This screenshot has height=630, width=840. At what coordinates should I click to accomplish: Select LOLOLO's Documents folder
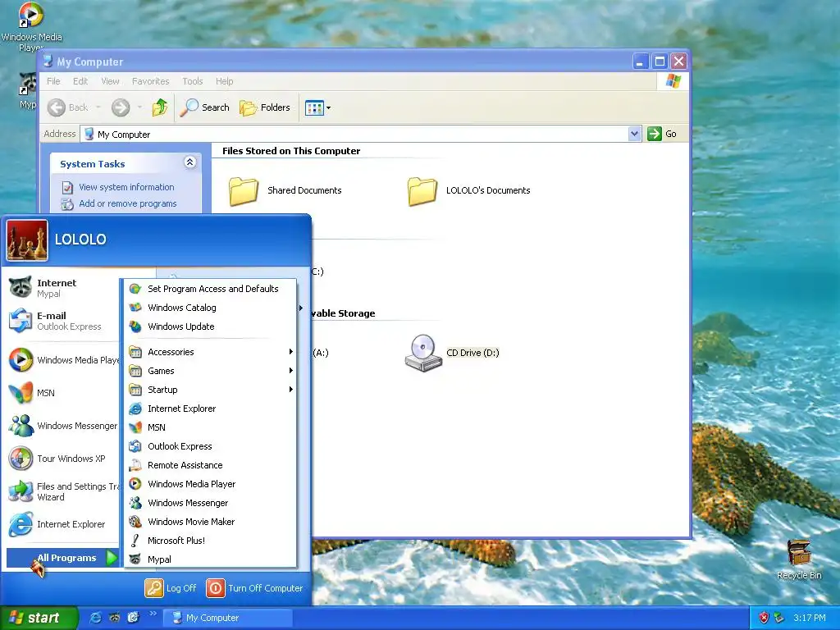tap(468, 190)
